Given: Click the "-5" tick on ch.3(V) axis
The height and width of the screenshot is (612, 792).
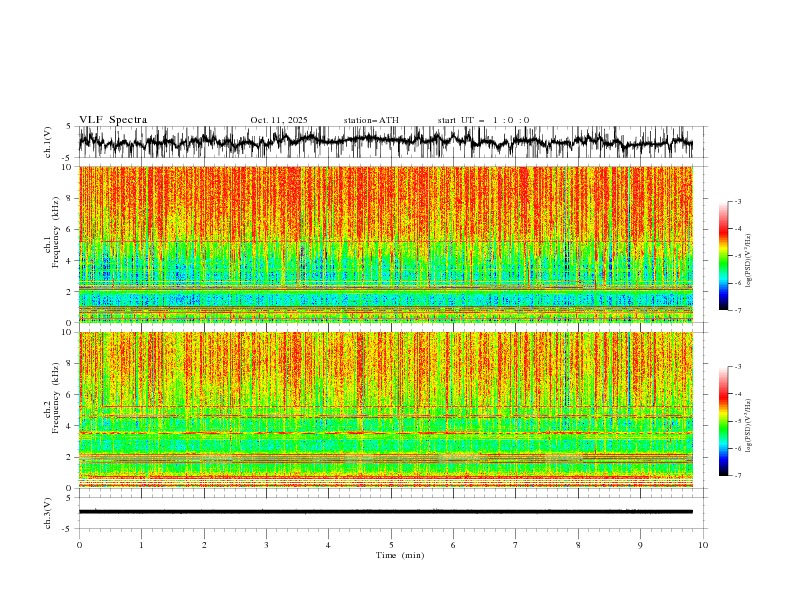Looking at the screenshot, I should point(68,529).
